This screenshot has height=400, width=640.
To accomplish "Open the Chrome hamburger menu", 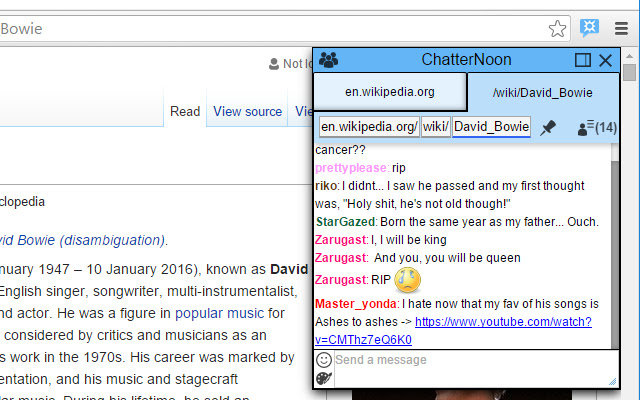I will click(621, 29).
